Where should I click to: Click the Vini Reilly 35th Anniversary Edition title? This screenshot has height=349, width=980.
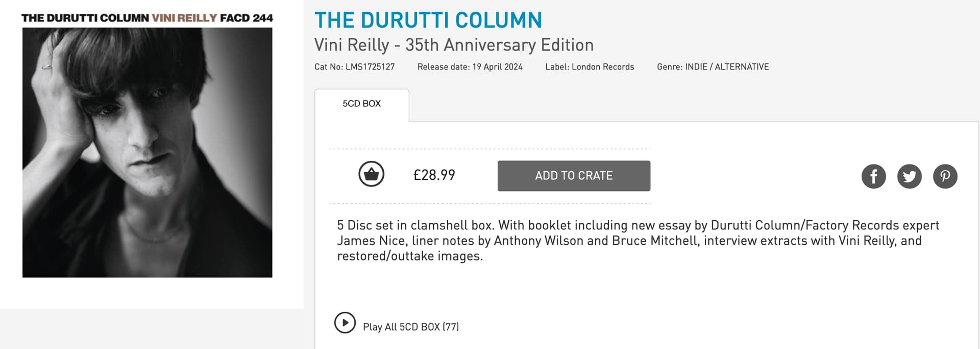point(454,45)
